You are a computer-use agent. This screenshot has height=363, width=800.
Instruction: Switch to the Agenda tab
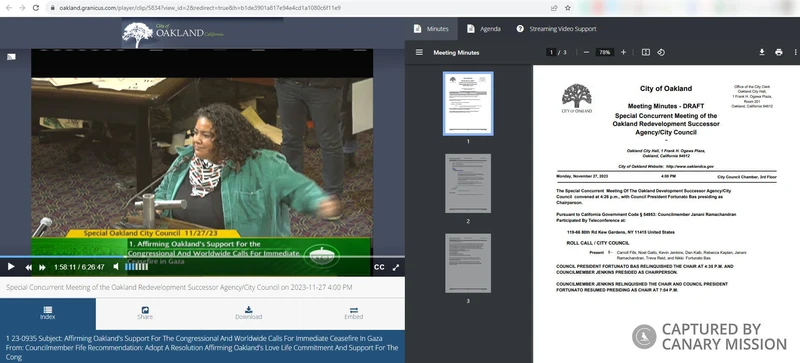(x=484, y=29)
